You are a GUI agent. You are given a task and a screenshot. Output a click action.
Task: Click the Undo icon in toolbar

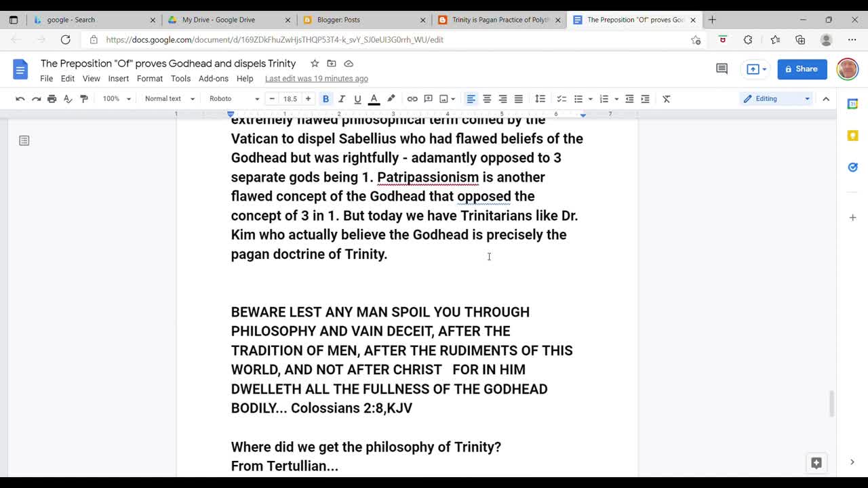pos(20,99)
